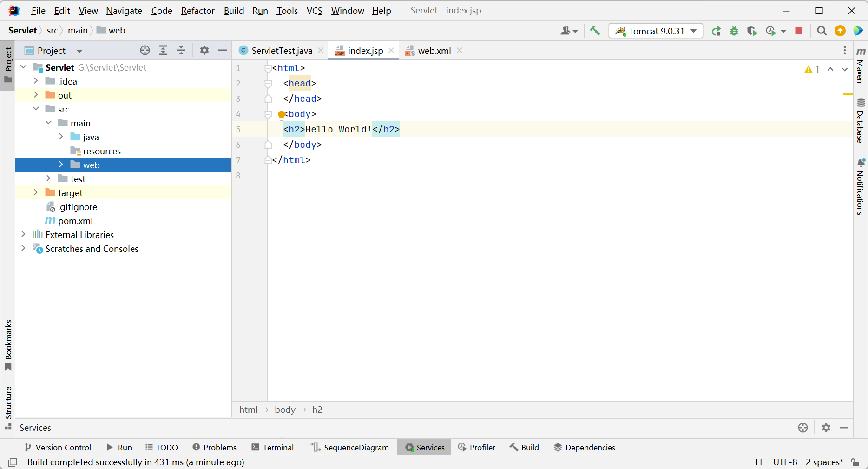Image resolution: width=868 pixels, height=469 pixels.
Task: Rerun the Tomcat configuration with the green icon
Action: 716,31
